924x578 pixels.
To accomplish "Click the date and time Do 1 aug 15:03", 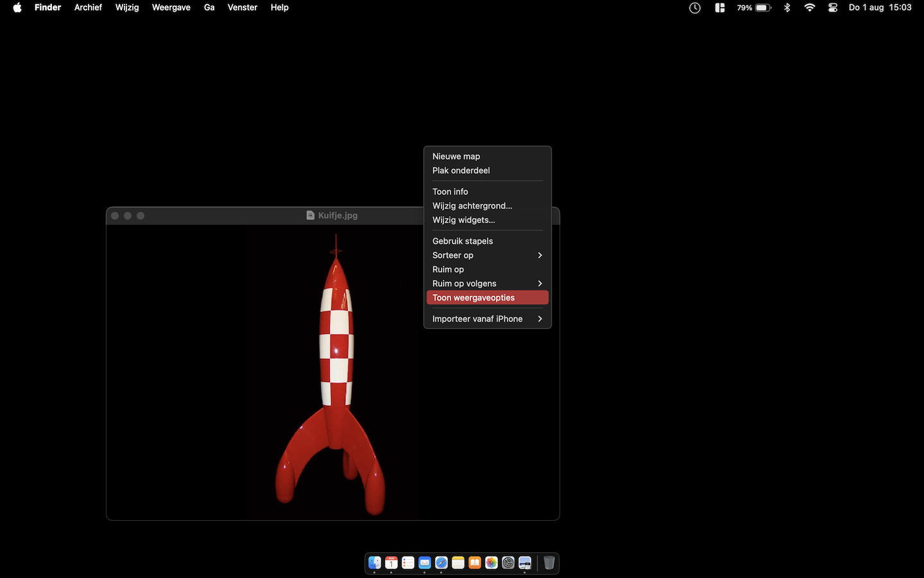I will pos(880,8).
